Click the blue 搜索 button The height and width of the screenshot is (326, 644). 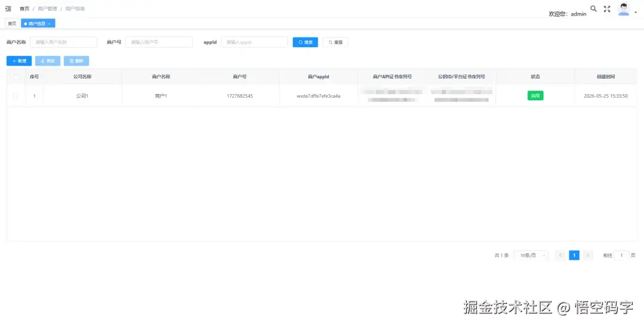[x=305, y=42]
